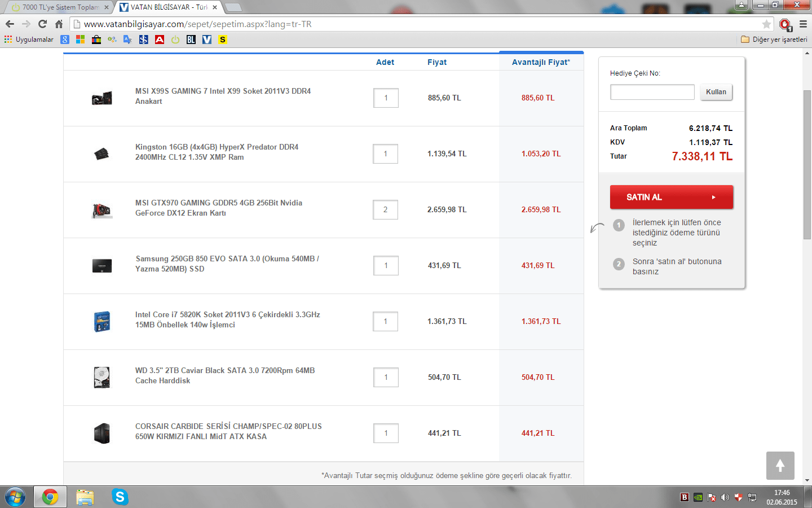
Task: Open the green power symbol bookmark
Action: (x=175, y=40)
